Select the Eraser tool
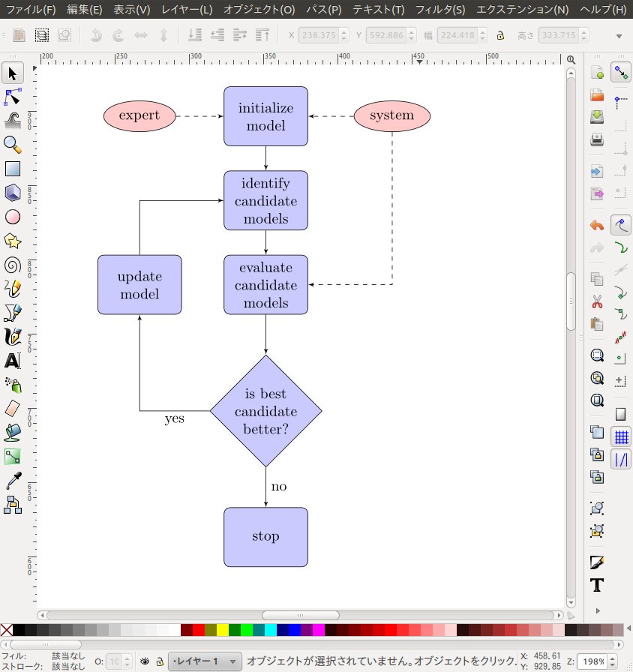 (13, 409)
